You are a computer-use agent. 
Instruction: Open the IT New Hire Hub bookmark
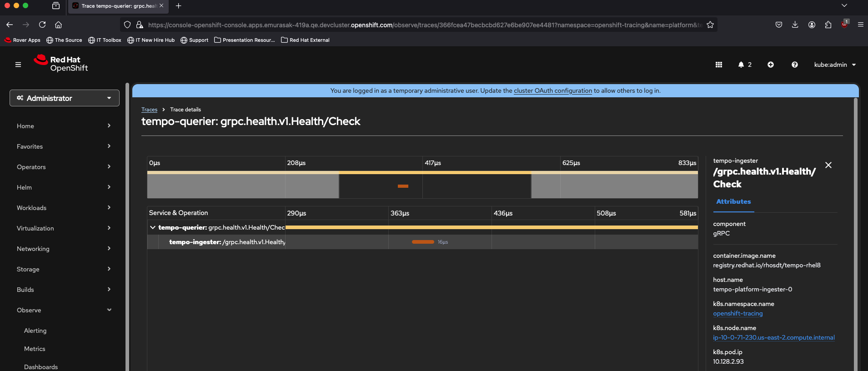(x=151, y=40)
